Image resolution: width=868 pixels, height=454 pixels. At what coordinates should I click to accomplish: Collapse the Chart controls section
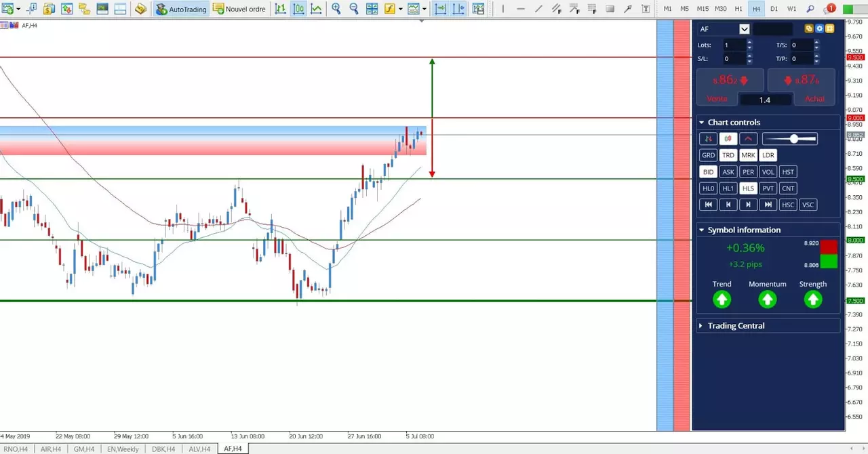[x=702, y=122]
